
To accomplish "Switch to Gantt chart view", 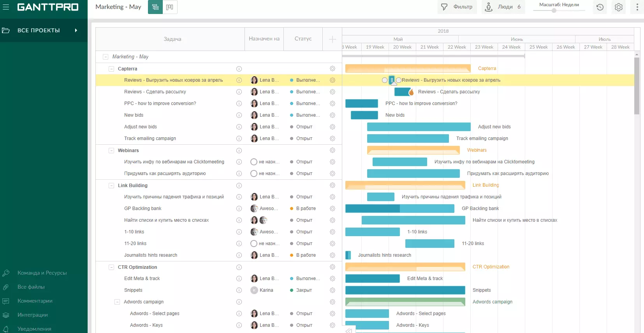I will 155,7.
